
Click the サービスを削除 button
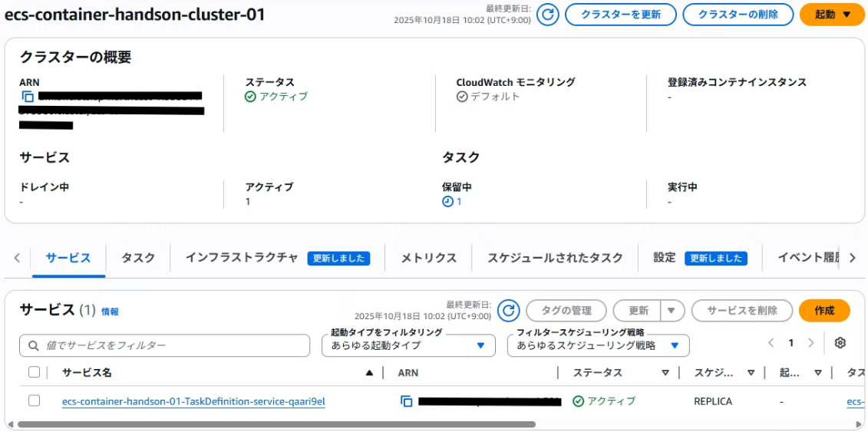[x=742, y=311]
